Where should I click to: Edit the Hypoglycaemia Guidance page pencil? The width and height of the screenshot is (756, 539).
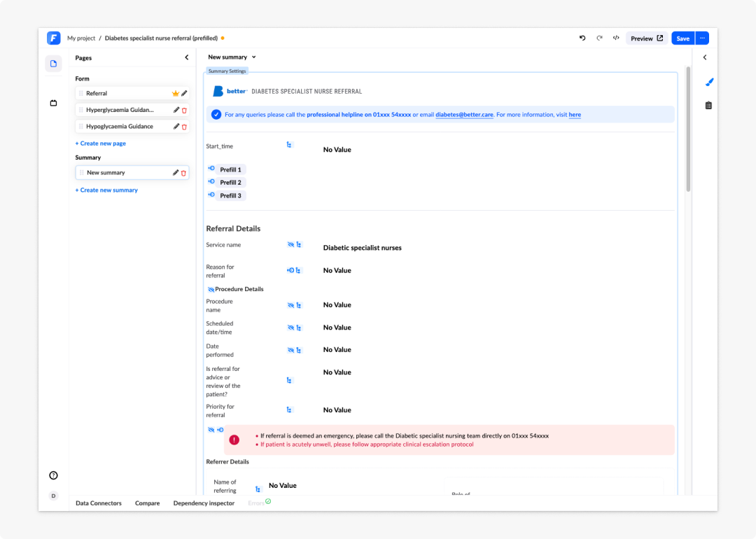[176, 126]
